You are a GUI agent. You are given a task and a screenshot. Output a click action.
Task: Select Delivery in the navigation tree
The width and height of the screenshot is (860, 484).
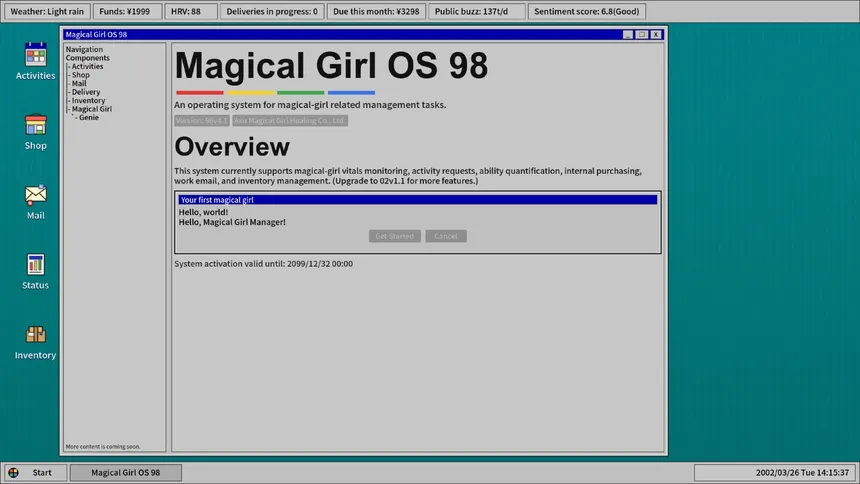point(85,92)
